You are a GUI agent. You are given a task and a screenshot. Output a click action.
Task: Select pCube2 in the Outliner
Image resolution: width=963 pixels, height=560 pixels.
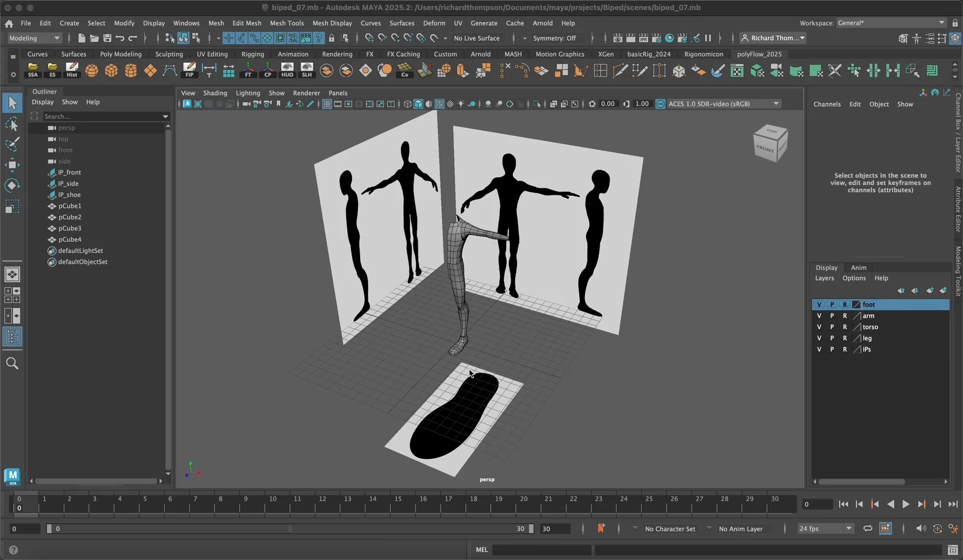click(x=69, y=217)
